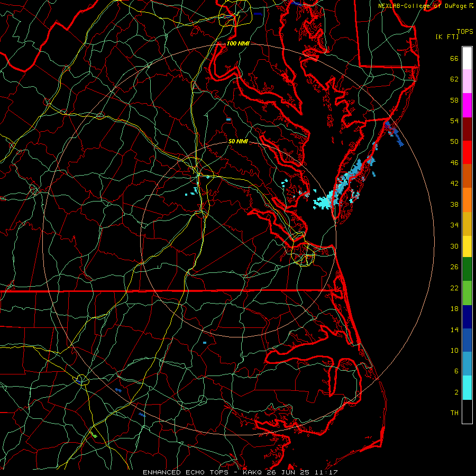This screenshot has width=476, height=476.
Task: Click the legend value "14"
Action: pyautogui.click(x=454, y=329)
